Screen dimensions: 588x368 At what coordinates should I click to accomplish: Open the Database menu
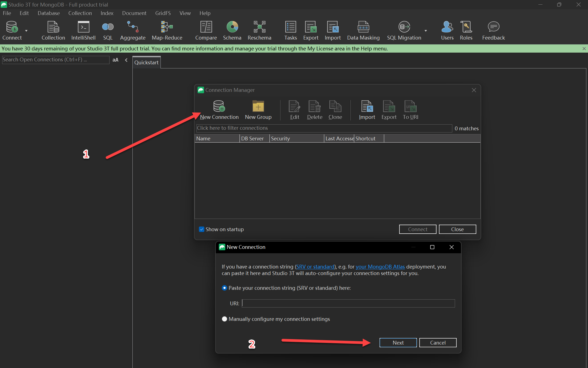pyautogui.click(x=49, y=13)
